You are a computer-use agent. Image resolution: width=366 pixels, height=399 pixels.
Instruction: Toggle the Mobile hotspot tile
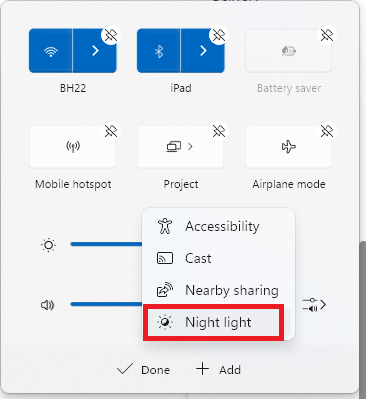coord(73,147)
